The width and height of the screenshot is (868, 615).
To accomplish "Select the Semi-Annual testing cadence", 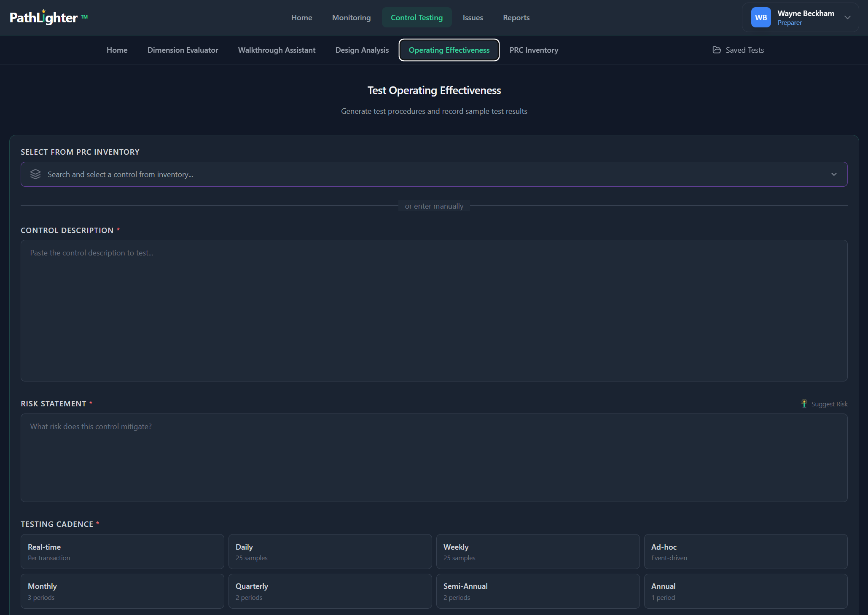I will [537, 591].
